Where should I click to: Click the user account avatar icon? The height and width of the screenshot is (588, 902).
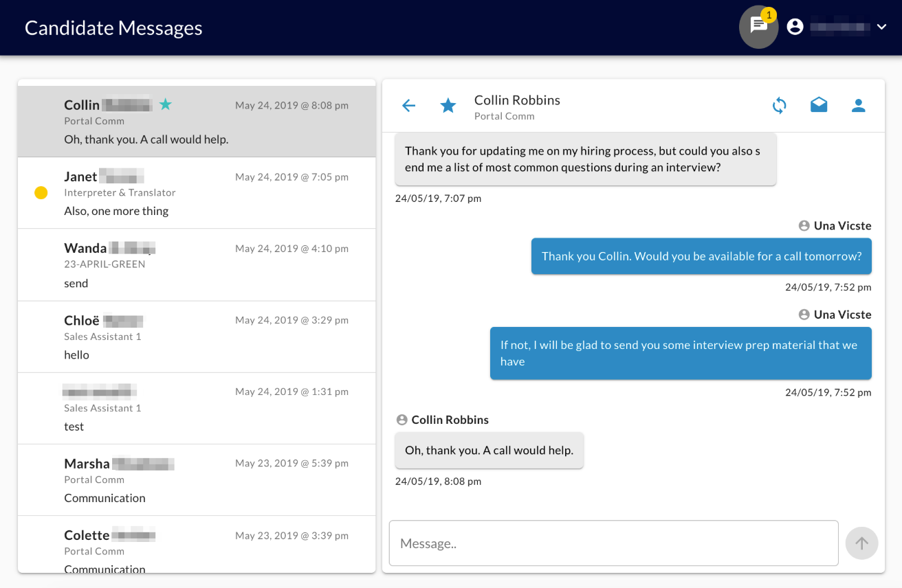click(795, 27)
